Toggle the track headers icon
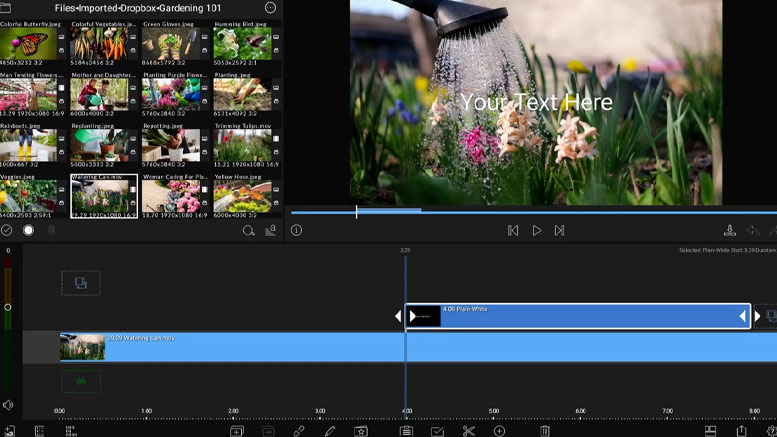This screenshot has width=777, height=437. (40, 431)
